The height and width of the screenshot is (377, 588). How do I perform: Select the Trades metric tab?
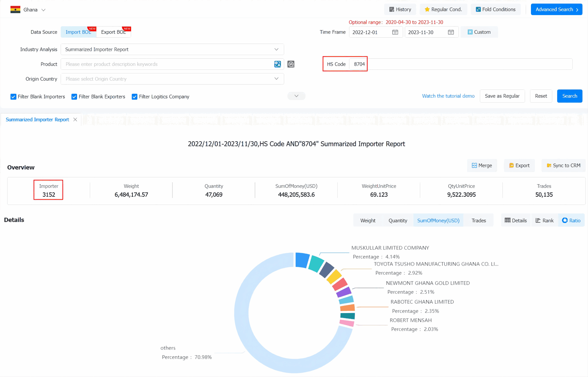tap(479, 221)
